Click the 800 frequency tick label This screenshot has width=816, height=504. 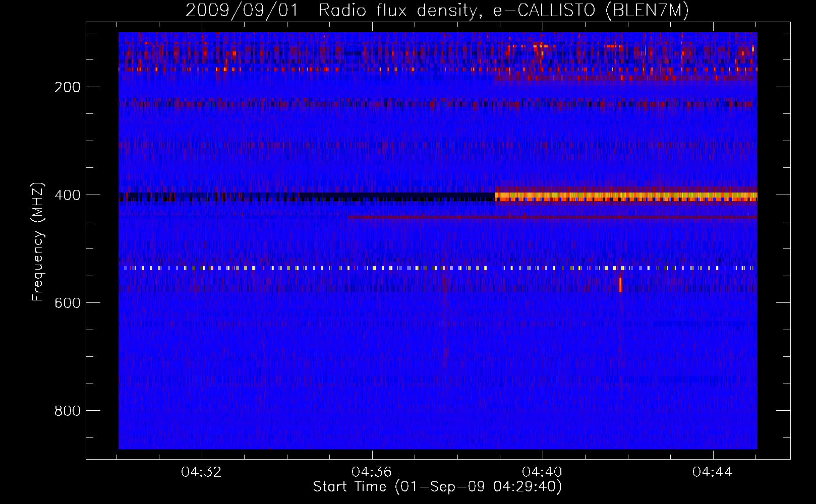68,411
